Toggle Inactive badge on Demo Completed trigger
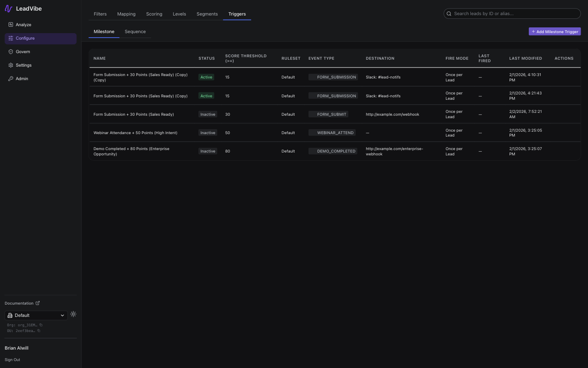This screenshot has height=368, width=588. pyautogui.click(x=207, y=151)
